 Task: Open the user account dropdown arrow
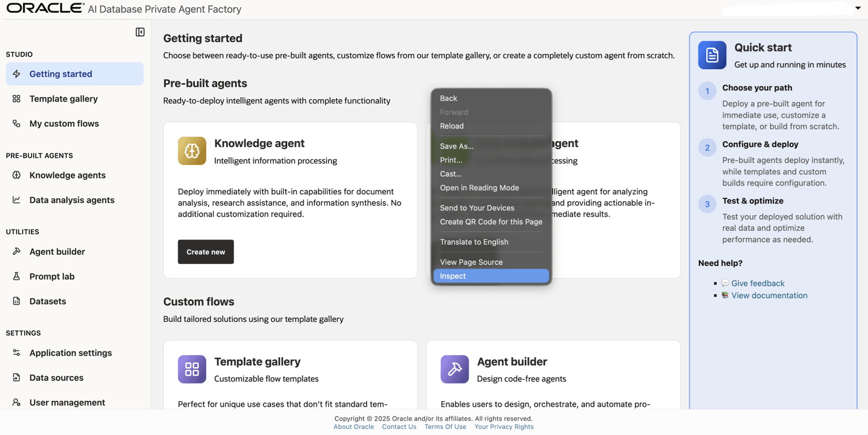click(x=857, y=8)
